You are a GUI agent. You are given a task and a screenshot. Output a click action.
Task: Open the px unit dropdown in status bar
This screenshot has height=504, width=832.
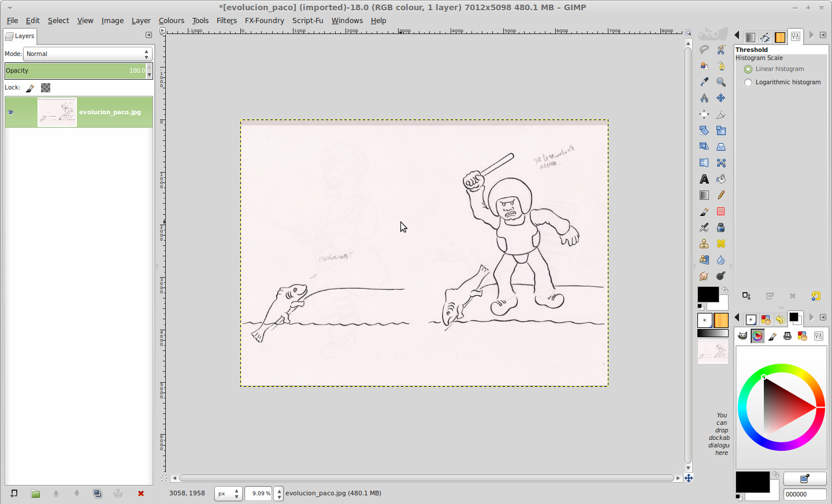[x=228, y=494]
